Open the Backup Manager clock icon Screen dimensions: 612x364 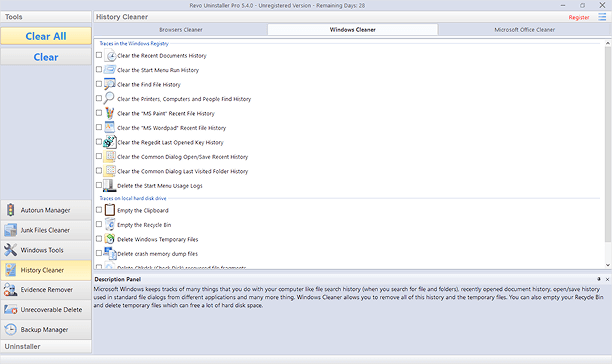[x=11, y=329]
